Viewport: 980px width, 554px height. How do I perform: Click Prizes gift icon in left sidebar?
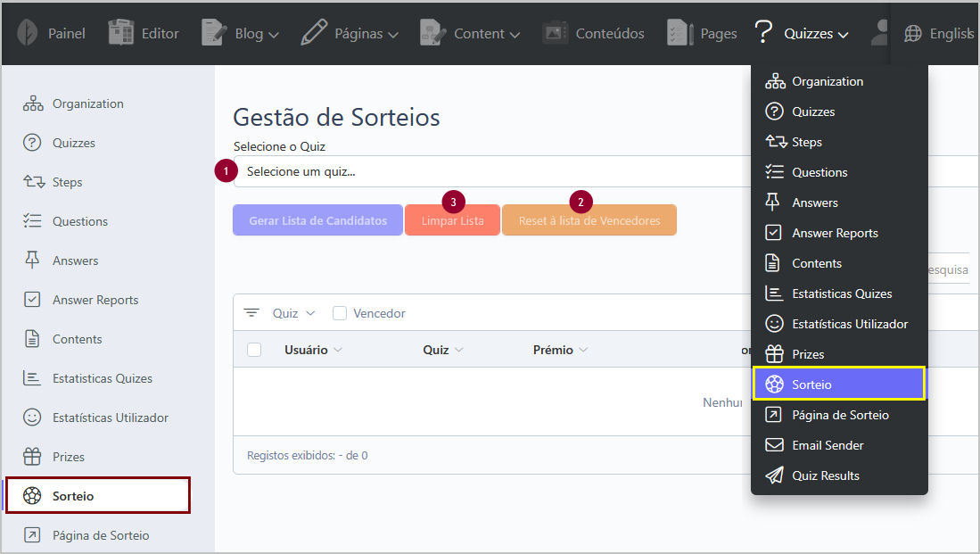(32, 457)
